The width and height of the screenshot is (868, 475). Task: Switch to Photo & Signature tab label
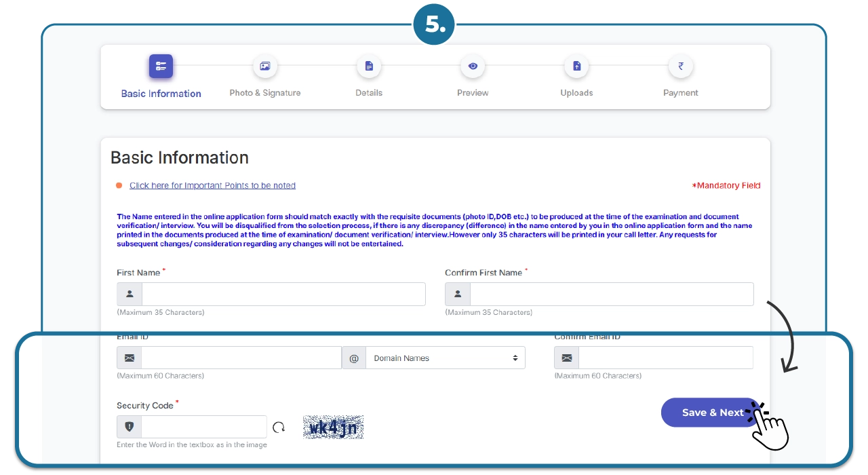[x=265, y=93]
